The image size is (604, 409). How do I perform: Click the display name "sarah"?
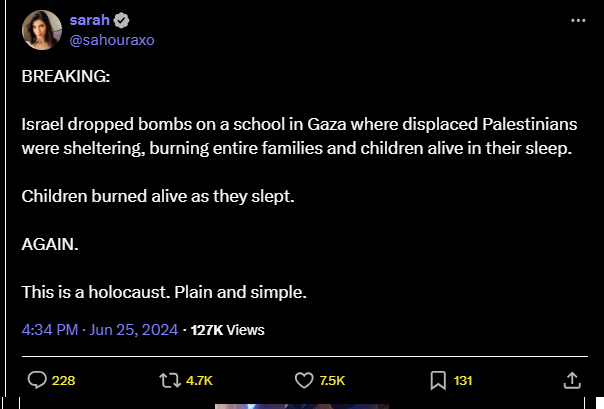pos(90,22)
